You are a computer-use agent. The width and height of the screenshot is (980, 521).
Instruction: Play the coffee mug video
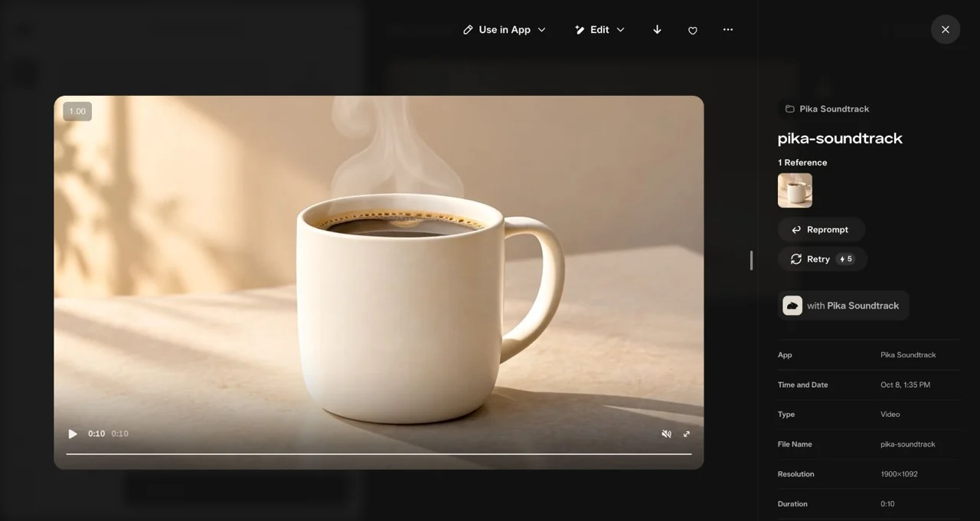click(73, 434)
